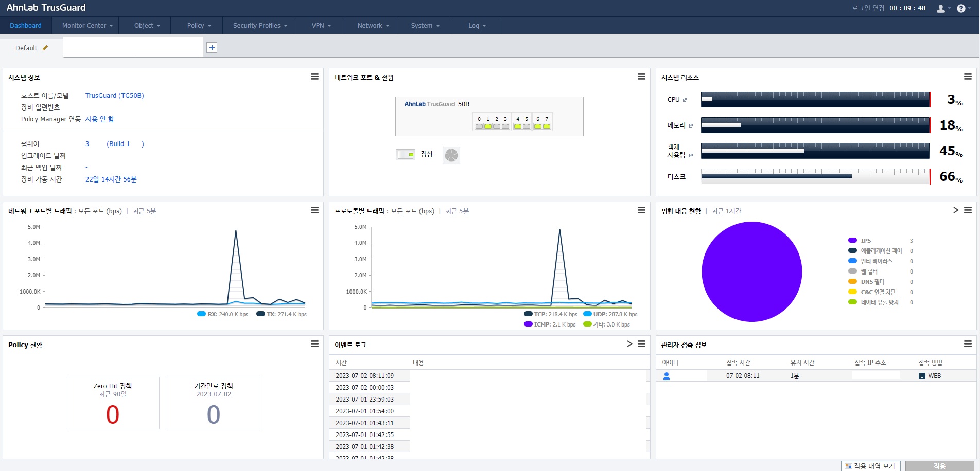The width and height of the screenshot is (980, 471).
Task: Open memory detail external link icon
Action: pyautogui.click(x=691, y=126)
